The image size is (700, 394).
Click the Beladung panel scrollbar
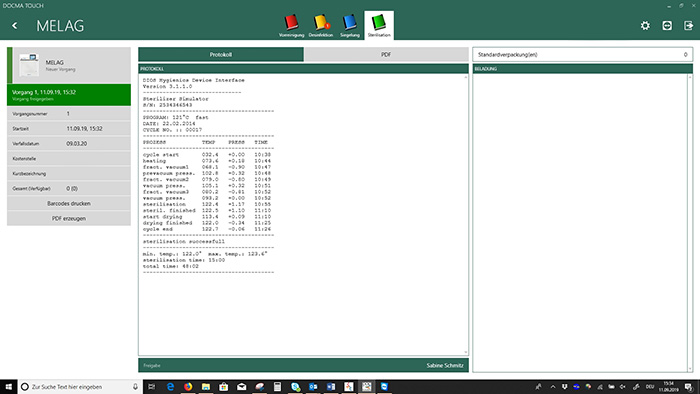(690, 222)
